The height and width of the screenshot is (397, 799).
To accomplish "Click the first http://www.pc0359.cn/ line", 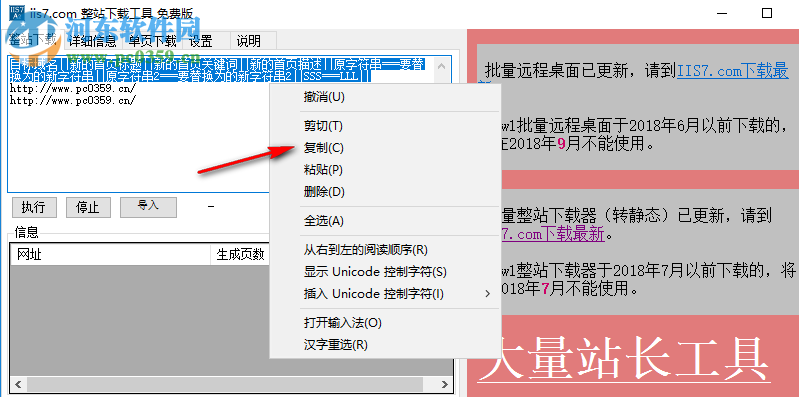I will tap(73, 89).
